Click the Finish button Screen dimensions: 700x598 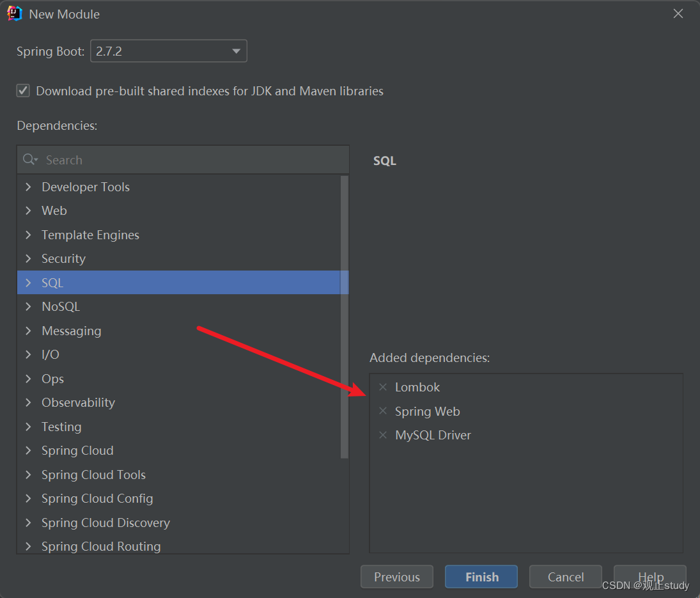coord(481,576)
